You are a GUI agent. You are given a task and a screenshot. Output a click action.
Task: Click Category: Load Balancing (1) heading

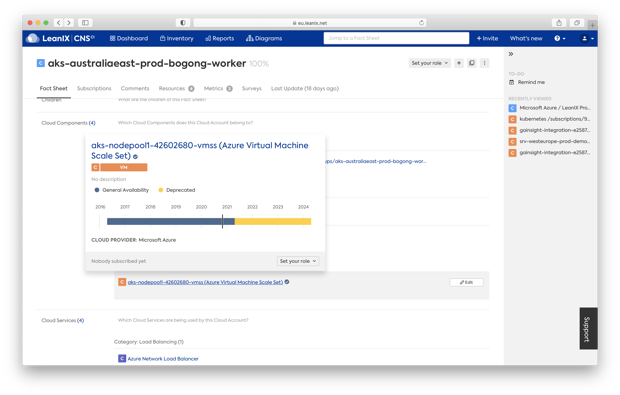pyautogui.click(x=149, y=342)
